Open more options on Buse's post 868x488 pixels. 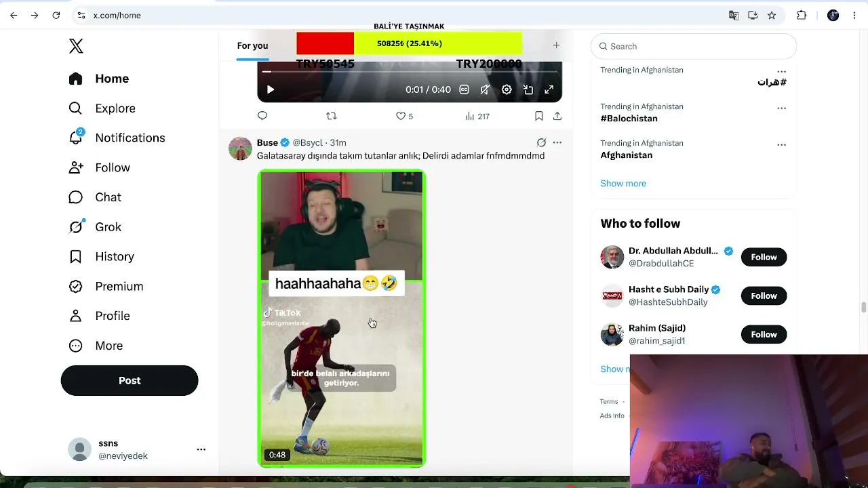557,142
